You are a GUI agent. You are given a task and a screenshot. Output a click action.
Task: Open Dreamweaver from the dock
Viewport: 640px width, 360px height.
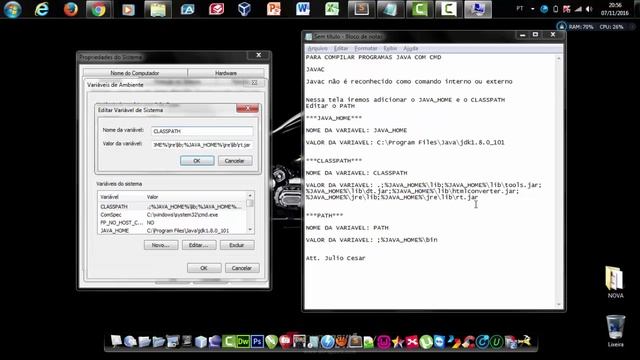pos(243,342)
